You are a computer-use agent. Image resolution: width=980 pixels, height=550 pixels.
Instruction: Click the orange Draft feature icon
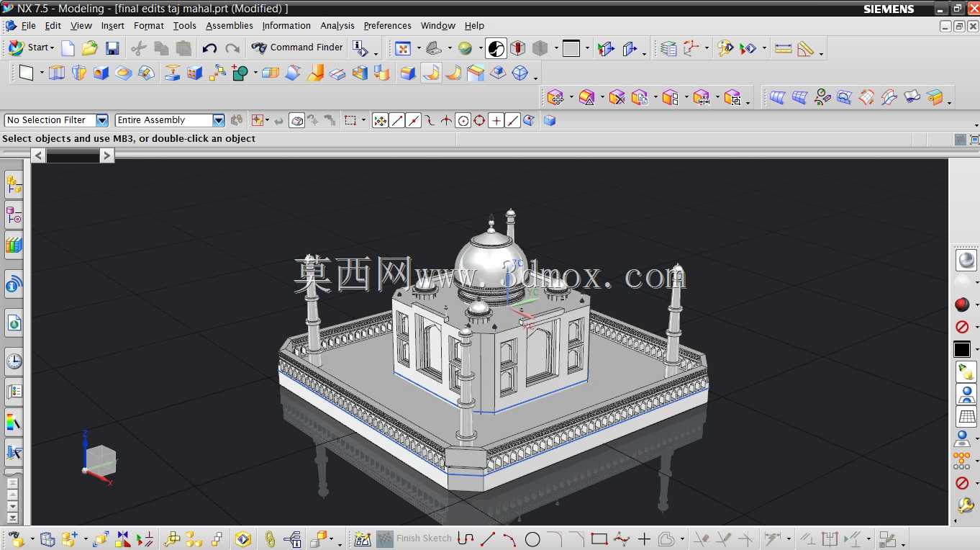click(x=315, y=73)
